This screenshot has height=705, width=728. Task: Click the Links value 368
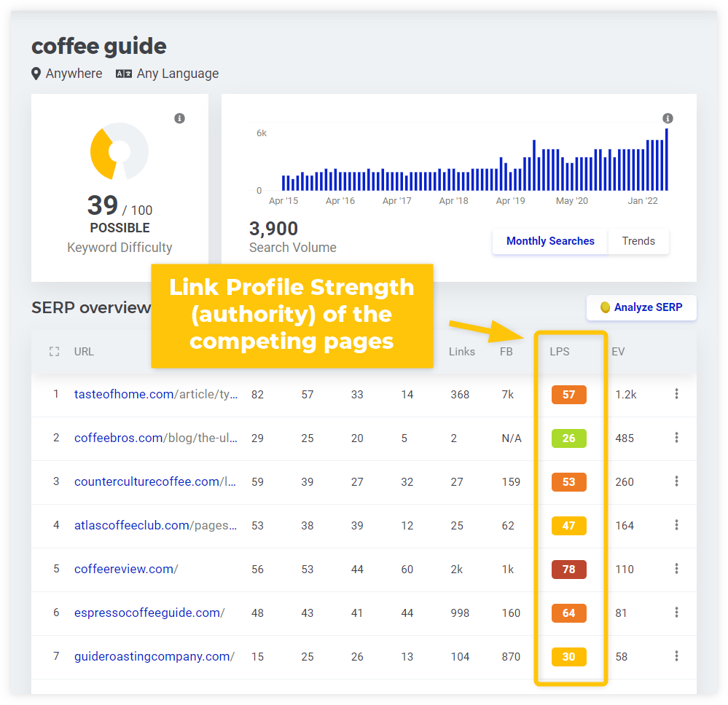click(x=460, y=395)
